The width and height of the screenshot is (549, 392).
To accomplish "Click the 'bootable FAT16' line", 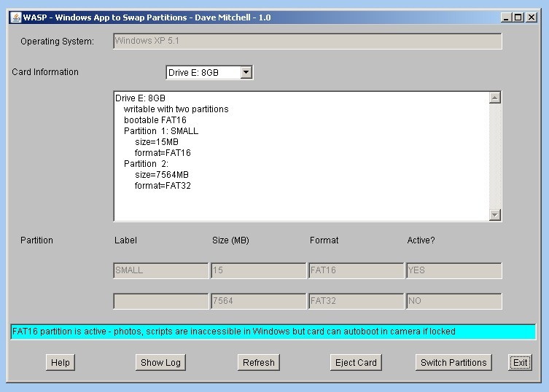I will click(x=155, y=120).
